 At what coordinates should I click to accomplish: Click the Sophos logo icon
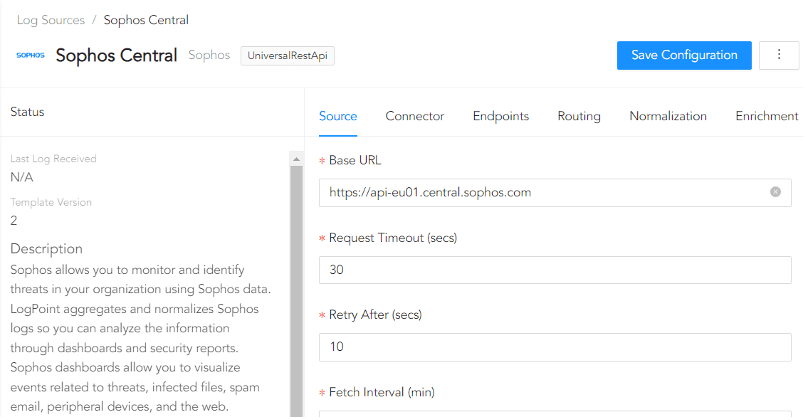click(x=30, y=55)
